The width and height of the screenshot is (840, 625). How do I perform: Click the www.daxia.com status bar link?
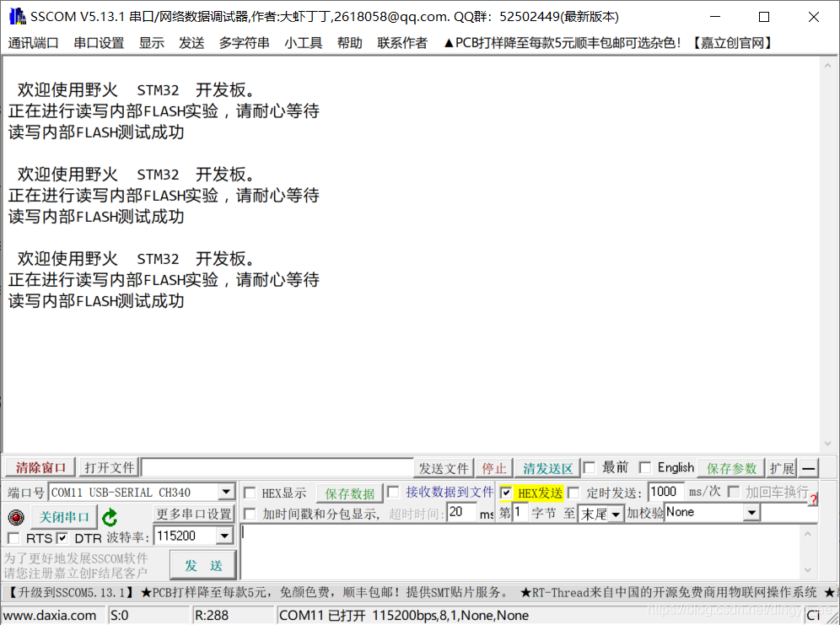click(x=51, y=616)
